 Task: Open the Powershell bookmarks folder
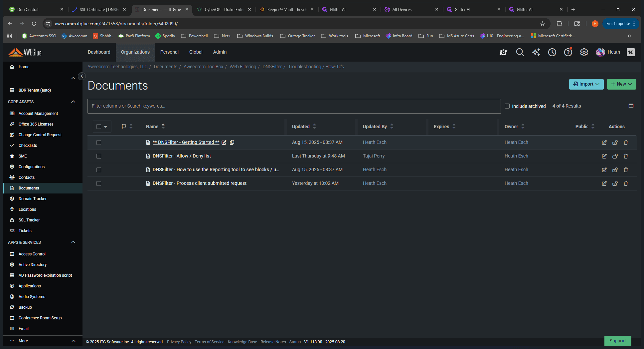tap(194, 36)
